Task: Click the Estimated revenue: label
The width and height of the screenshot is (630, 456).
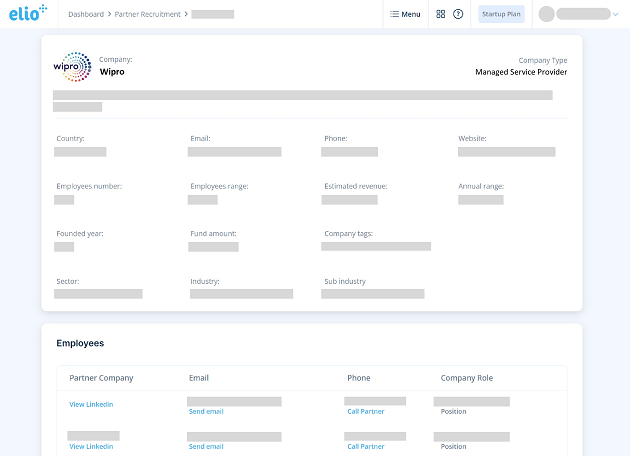Action: click(356, 186)
